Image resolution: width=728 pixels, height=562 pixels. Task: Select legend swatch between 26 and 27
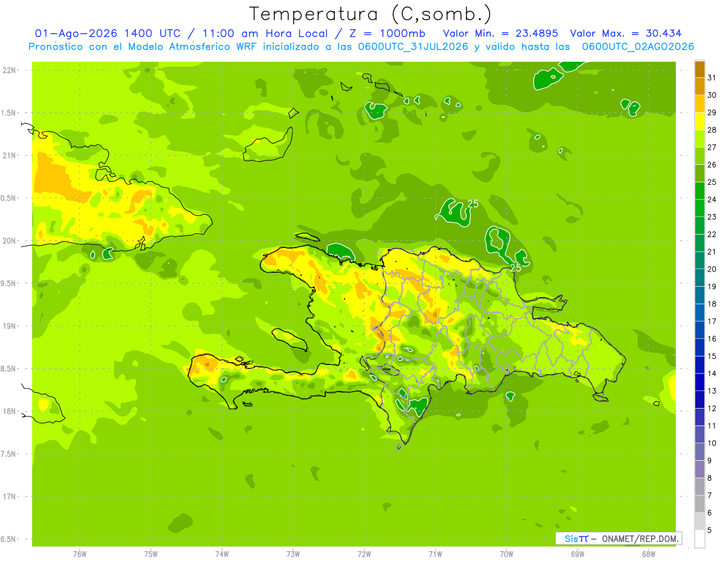(699, 156)
